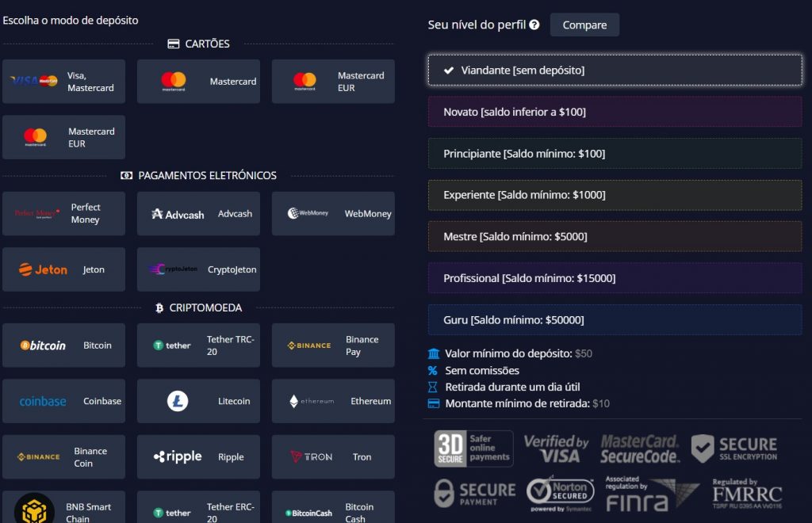Click the text 'Valor mínimo do depósito: $50'
The height and width of the screenshot is (523, 812).
tap(519, 354)
